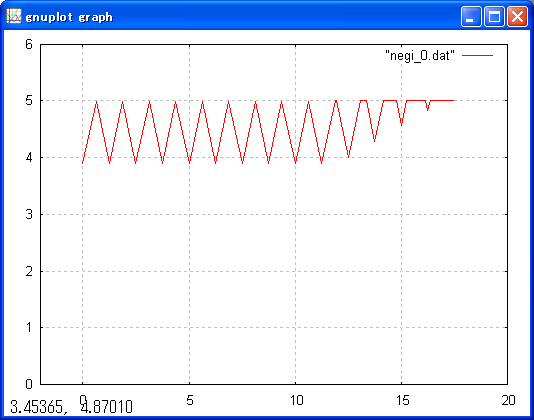
Task: Click the red legend line sample
Action: point(477,55)
